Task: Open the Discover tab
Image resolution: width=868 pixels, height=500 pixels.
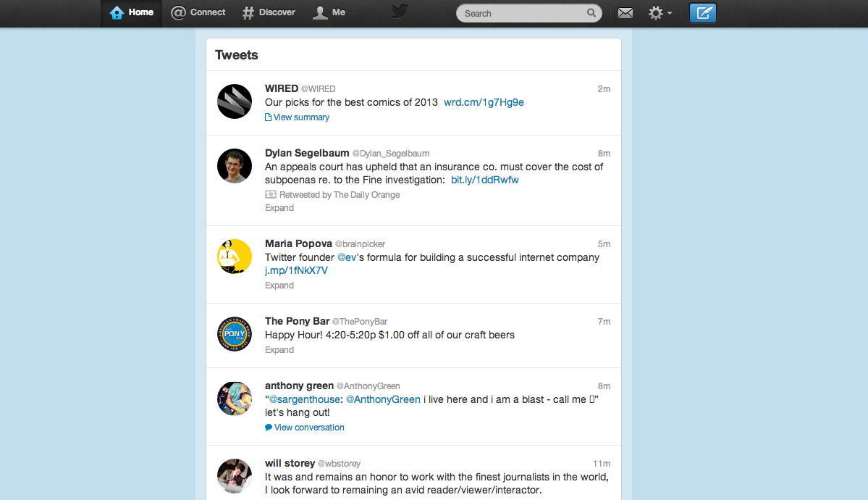Action: coord(269,13)
